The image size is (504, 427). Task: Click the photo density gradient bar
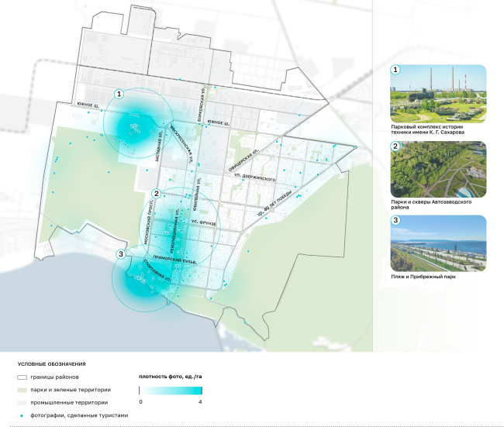tap(171, 390)
